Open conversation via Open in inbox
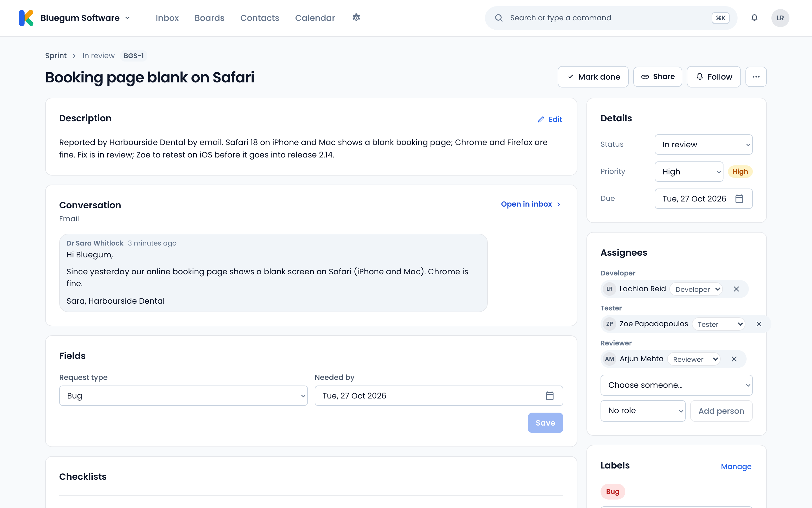812x508 pixels. pyautogui.click(x=531, y=204)
